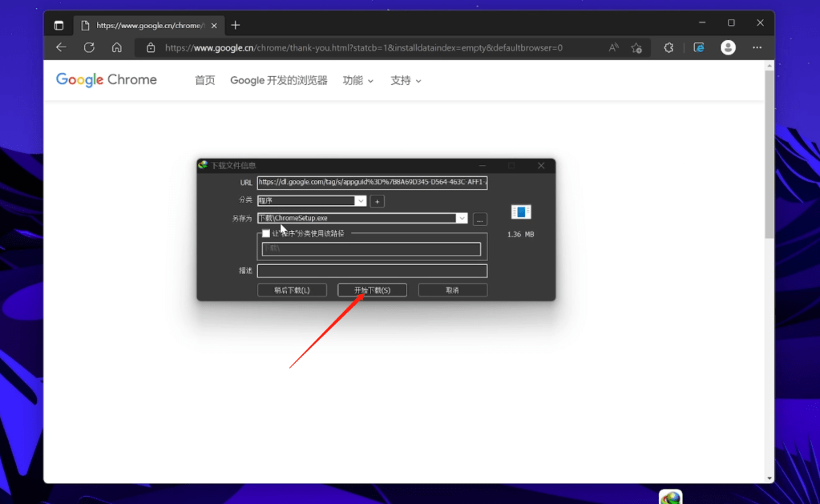Image resolution: width=820 pixels, height=504 pixels.
Task: Expand the 功能 menu chevron
Action: 370,81
